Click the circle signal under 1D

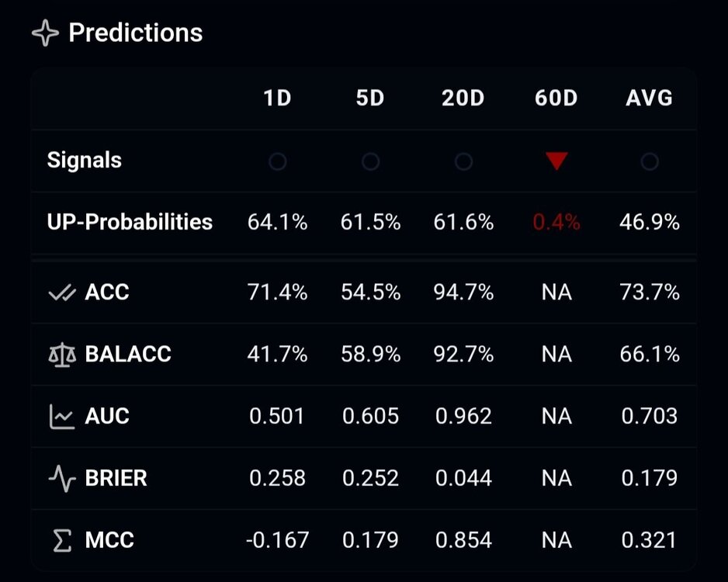pos(278,162)
